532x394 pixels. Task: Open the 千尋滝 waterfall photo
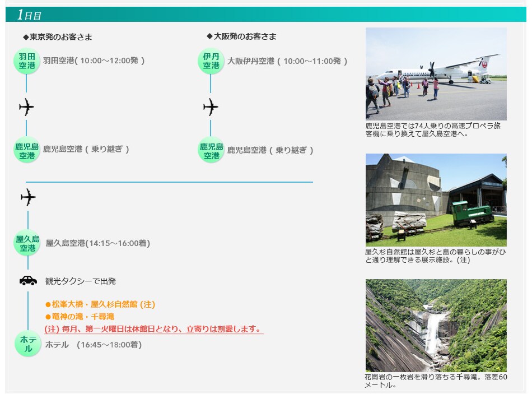(x=436, y=325)
